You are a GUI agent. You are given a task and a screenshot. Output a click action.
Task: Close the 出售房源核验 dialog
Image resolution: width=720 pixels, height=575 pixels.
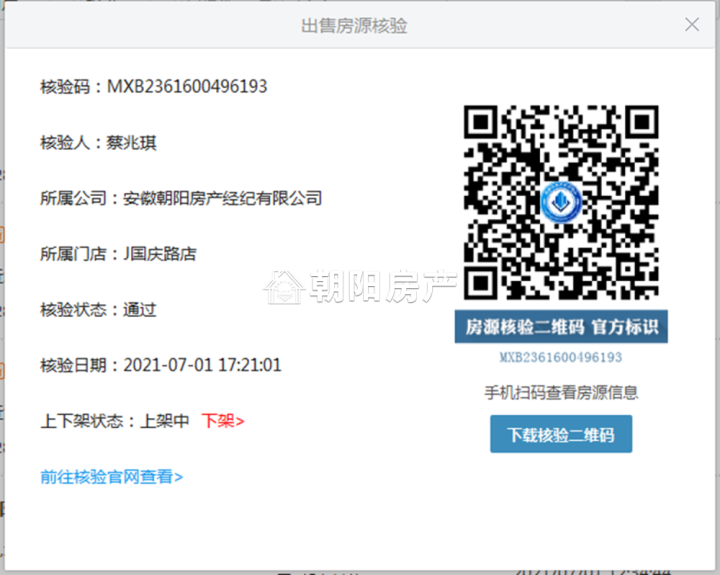[x=692, y=24]
